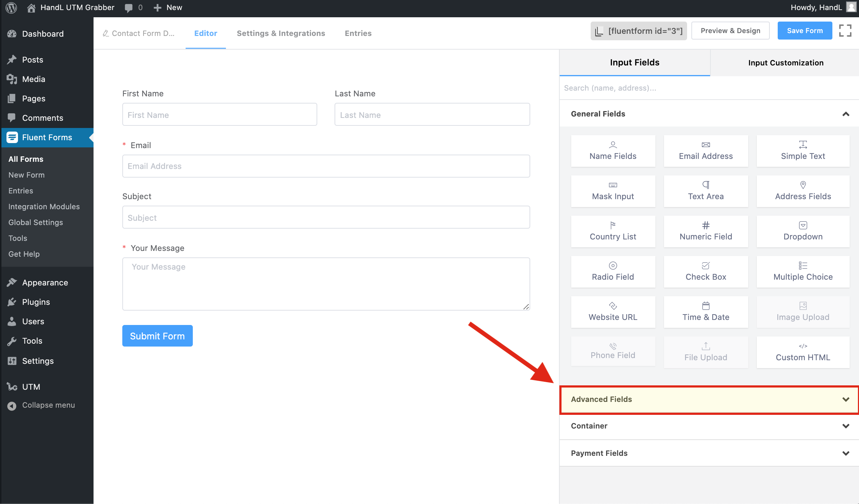859x504 pixels.
Task: Collapse the General Fields section
Action: click(x=845, y=114)
